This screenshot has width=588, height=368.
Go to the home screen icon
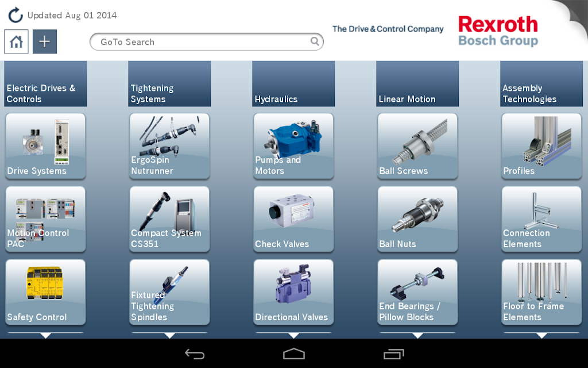(16, 41)
